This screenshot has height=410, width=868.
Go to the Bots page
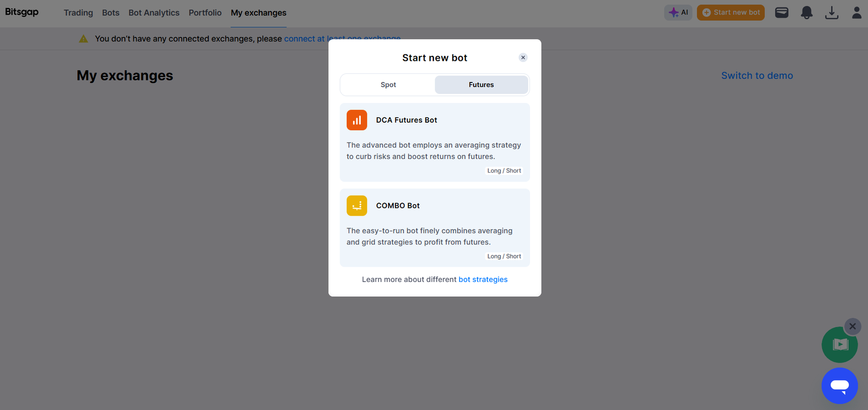click(x=111, y=12)
